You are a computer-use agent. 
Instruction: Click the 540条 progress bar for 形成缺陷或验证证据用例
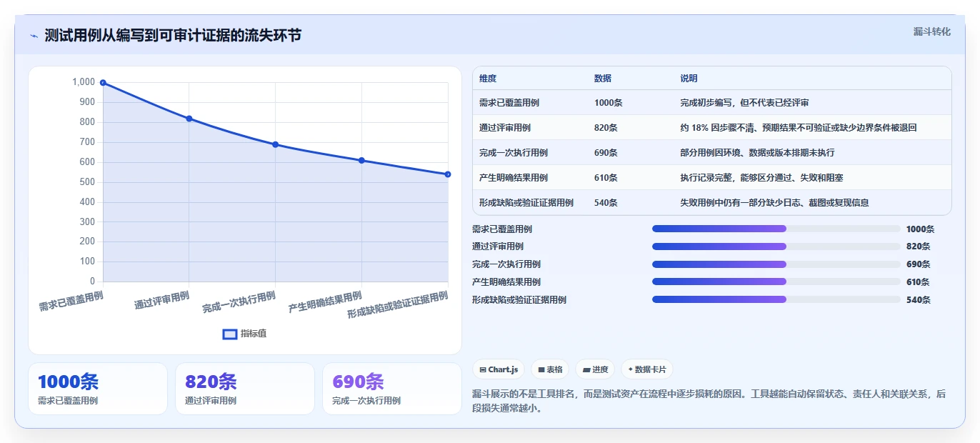pos(776,299)
